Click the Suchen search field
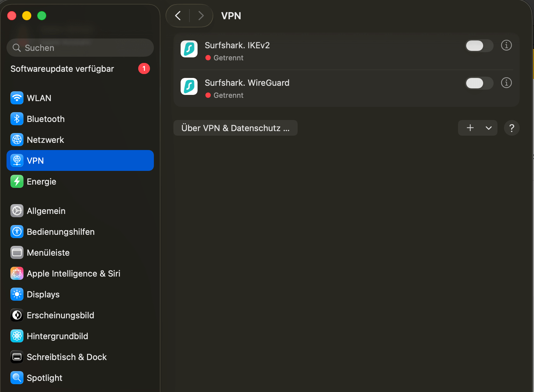534x392 pixels. [80, 48]
